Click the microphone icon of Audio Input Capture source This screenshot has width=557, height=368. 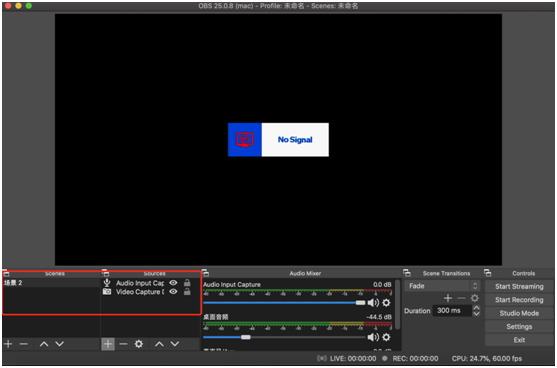click(x=107, y=283)
